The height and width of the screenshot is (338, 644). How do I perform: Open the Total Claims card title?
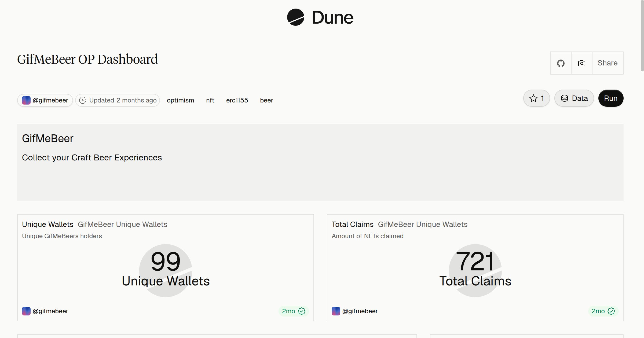(353, 224)
